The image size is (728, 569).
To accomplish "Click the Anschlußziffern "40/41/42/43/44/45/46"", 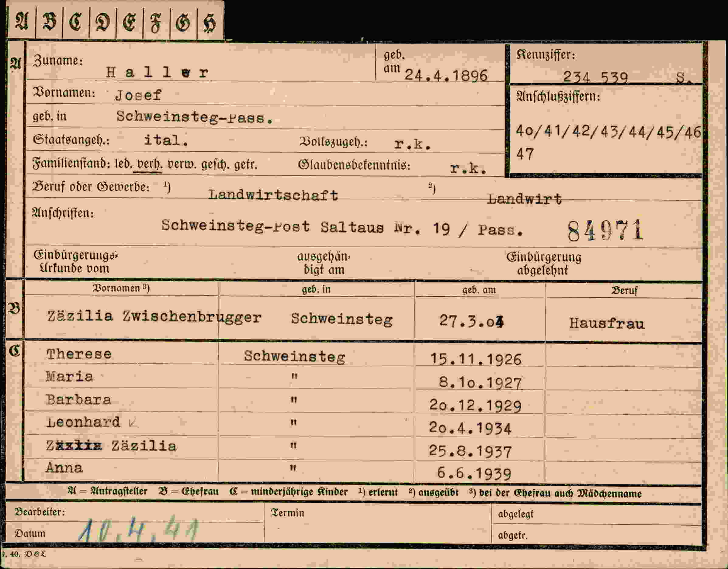I will [608, 132].
